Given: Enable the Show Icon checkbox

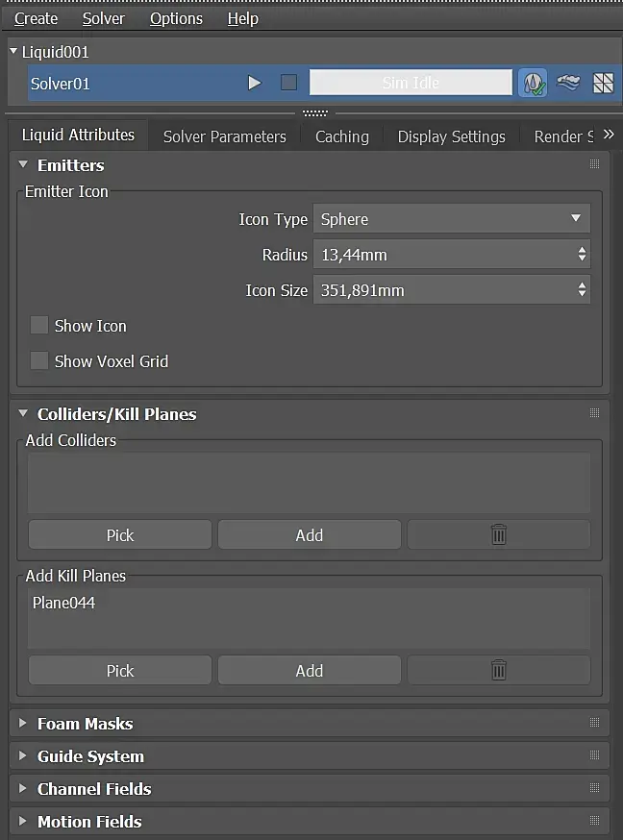Looking at the screenshot, I should 39,325.
